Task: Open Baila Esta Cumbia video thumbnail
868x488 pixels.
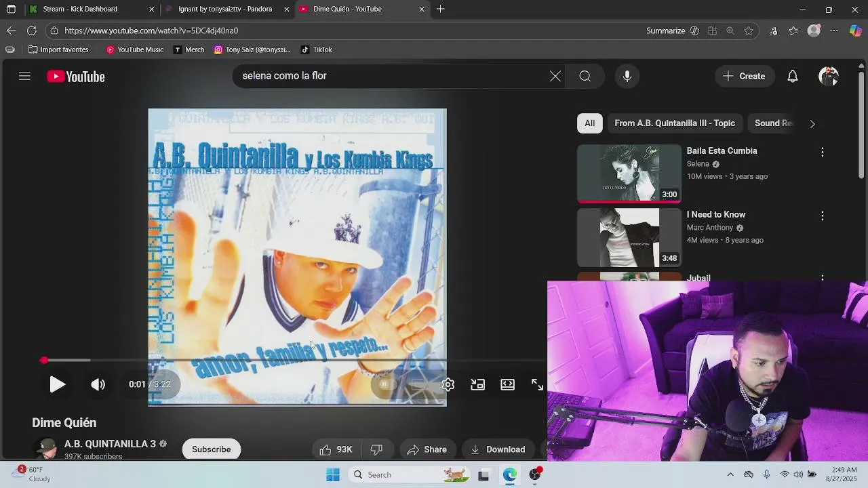Action: coord(629,174)
